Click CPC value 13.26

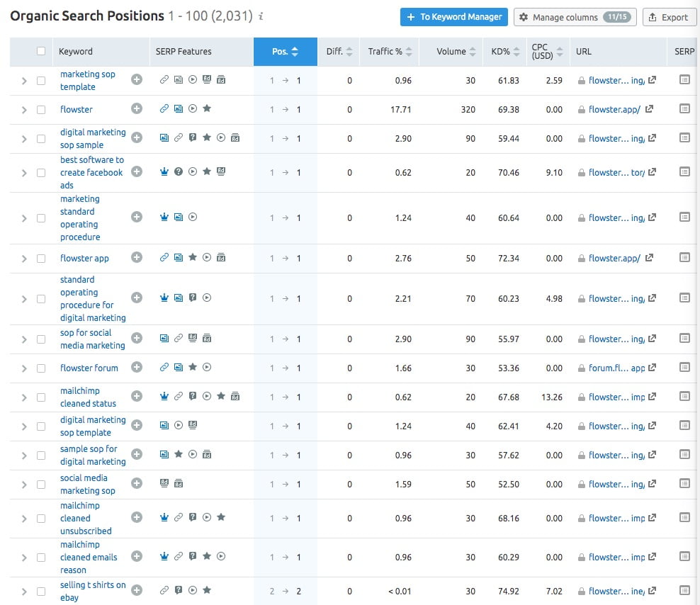(552, 397)
